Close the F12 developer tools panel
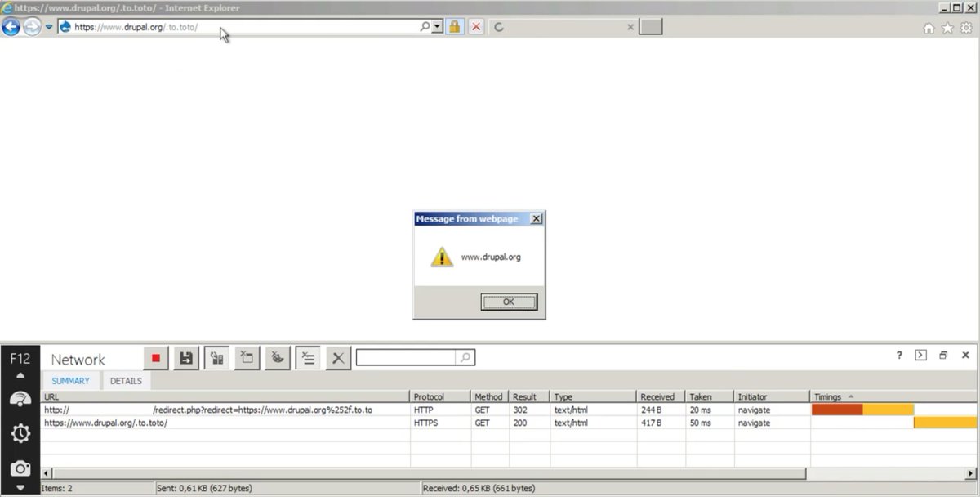The image size is (980, 497). [965, 356]
